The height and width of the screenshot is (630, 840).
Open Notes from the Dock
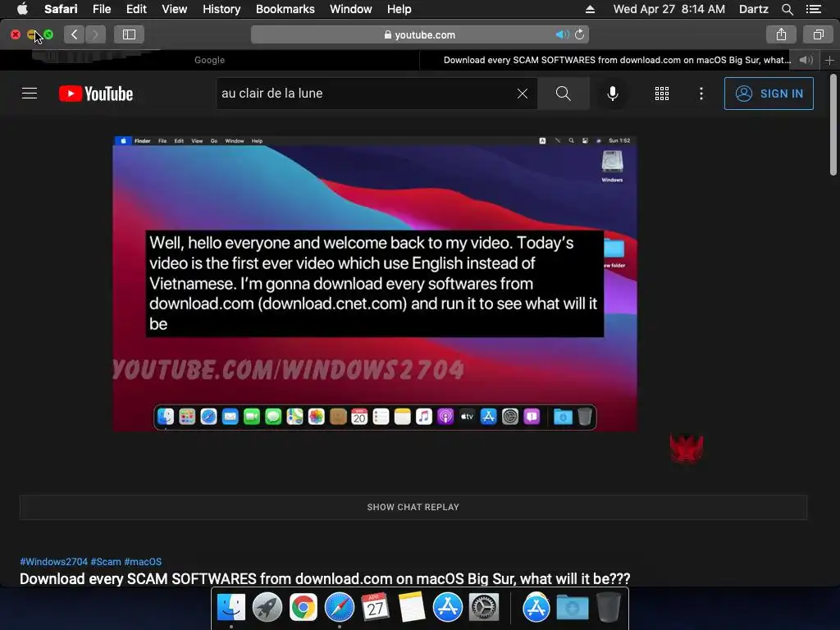tap(412, 608)
